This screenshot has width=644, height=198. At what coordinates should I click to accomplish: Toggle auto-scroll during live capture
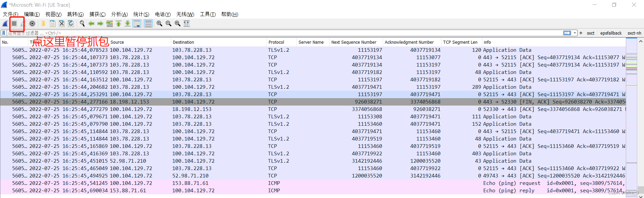coord(137,24)
